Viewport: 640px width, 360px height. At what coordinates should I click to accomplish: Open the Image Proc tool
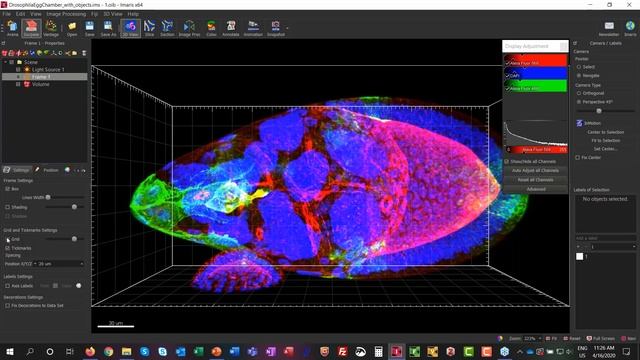pos(189,29)
